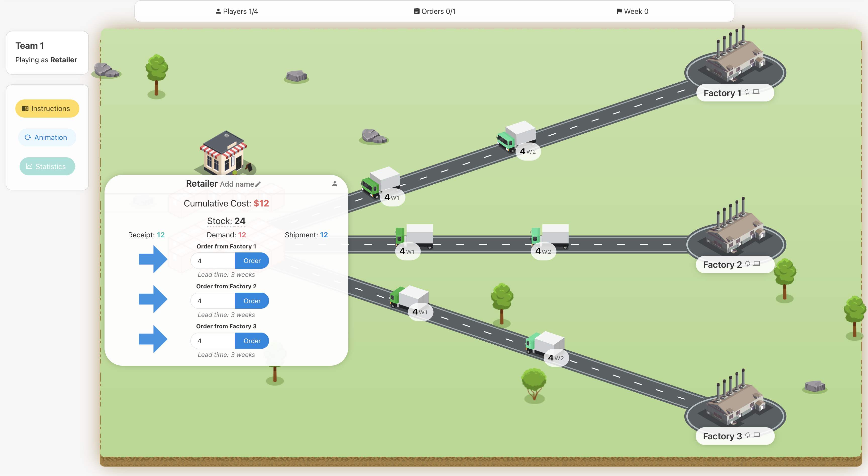The width and height of the screenshot is (868, 476).
Task: Submit the order from Factory 1
Action: pos(252,261)
